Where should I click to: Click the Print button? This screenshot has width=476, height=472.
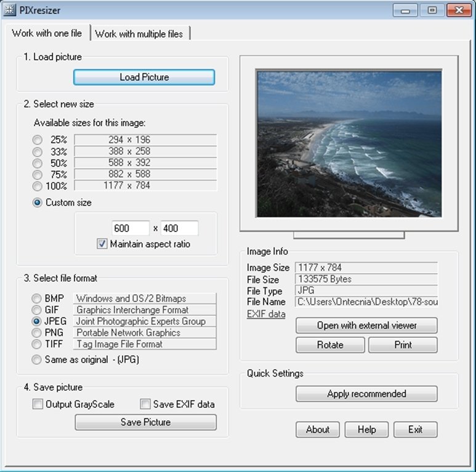[x=403, y=345]
